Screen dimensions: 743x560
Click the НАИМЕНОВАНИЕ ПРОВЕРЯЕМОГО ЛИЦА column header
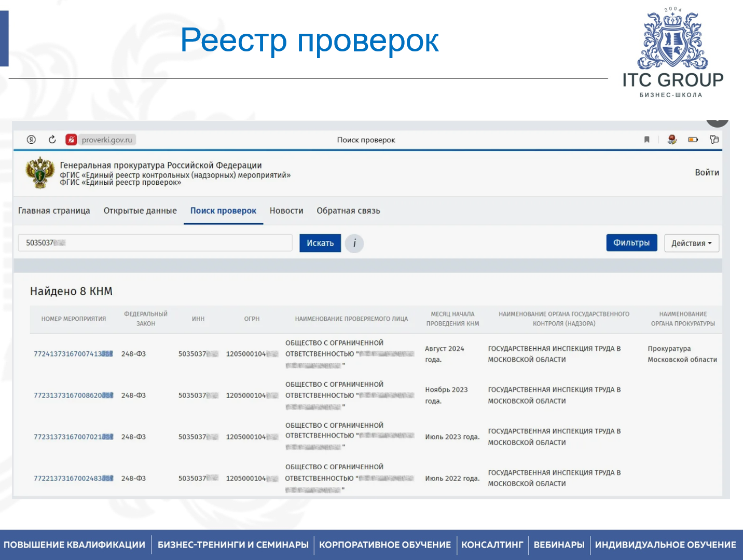coord(351,319)
